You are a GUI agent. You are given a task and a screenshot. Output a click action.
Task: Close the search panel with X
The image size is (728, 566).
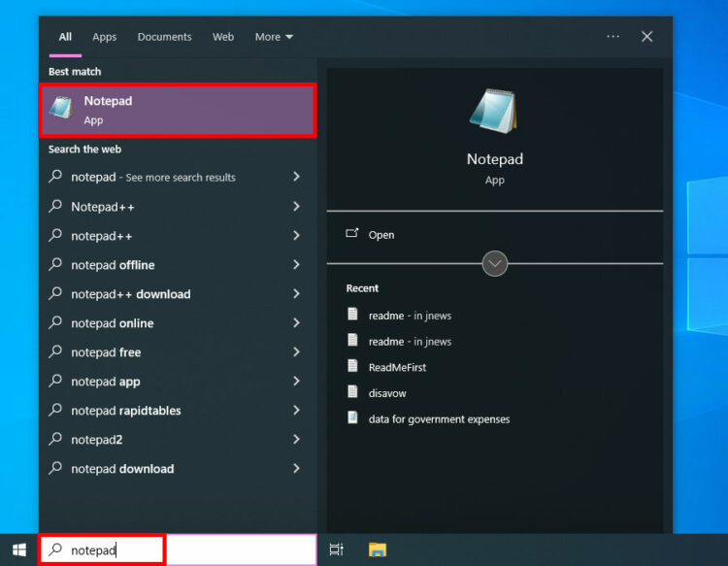click(x=646, y=37)
